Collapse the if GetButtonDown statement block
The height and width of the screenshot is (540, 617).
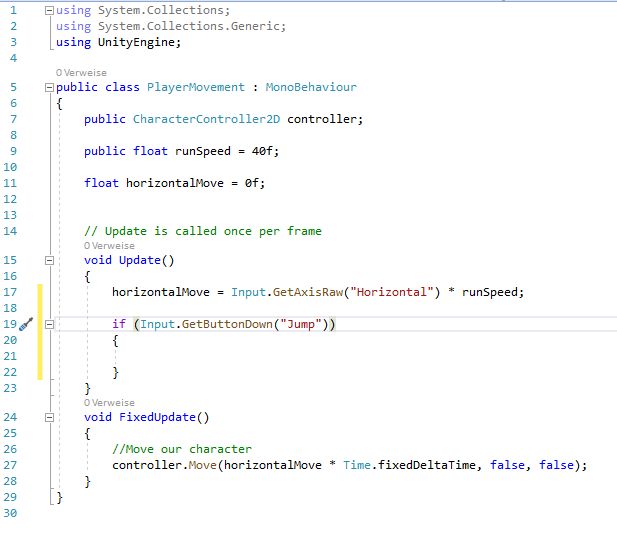(49, 324)
